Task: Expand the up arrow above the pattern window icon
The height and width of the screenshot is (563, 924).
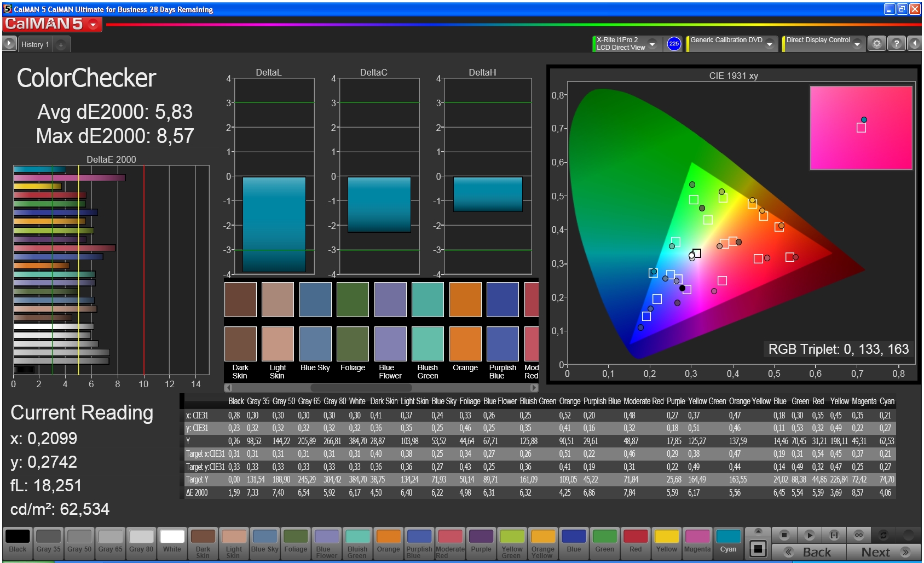Action: point(758,531)
